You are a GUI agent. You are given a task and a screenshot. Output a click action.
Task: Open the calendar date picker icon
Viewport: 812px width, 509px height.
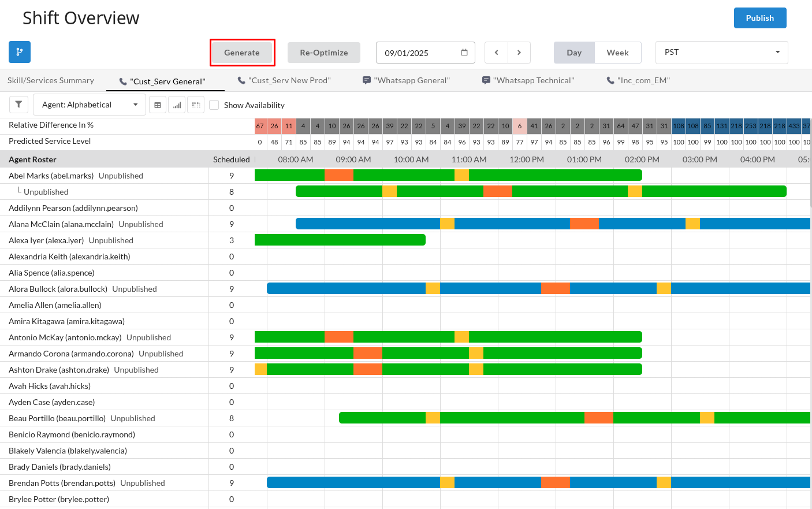(464, 53)
